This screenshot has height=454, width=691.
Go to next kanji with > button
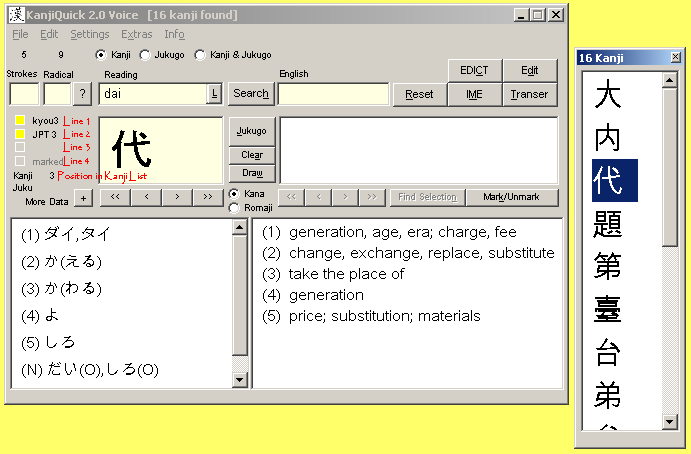tap(177, 197)
